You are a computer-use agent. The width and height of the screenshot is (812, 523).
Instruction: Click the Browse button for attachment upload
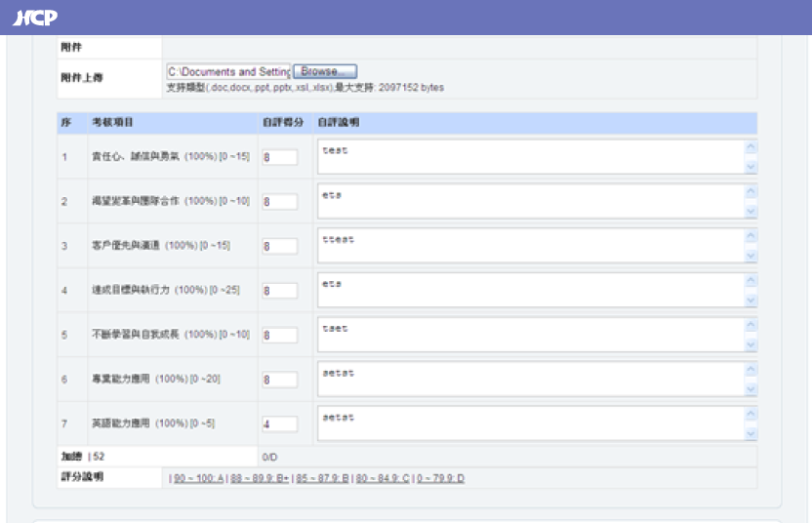tap(324, 72)
